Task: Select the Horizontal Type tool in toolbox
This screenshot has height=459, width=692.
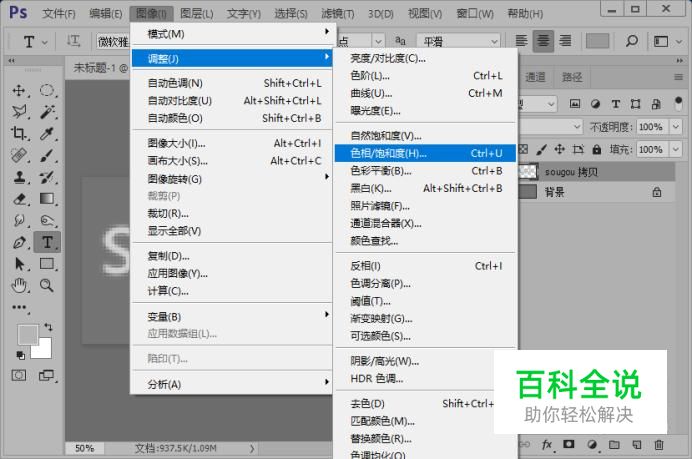Action: pyautogui.click(x=47, y=242)
